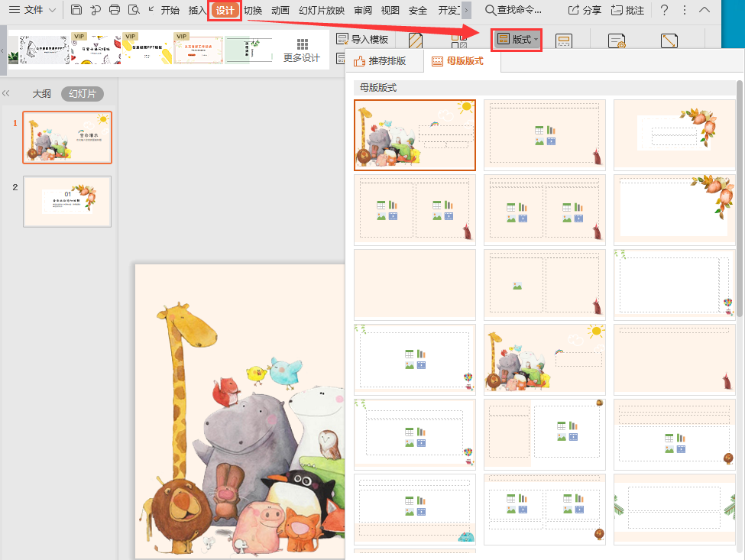Click the print icon in top toolbar

pyautogui.click(x=115, y=10)
